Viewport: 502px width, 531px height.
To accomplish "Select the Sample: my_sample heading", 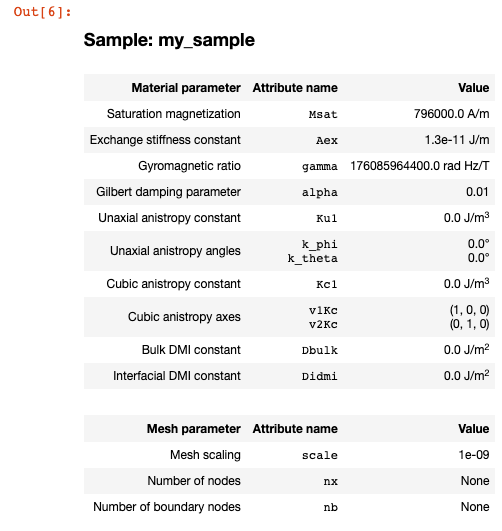I will pos(169,40).
